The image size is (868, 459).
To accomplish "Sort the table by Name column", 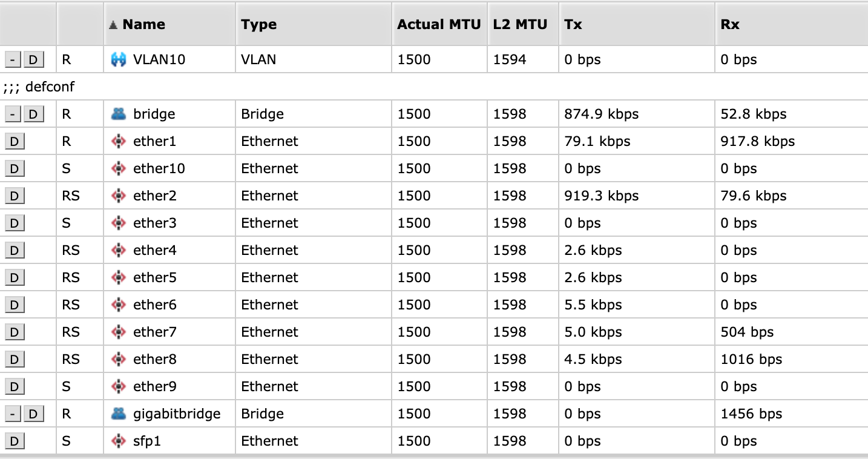I will pyautogui.click(x=143, y=24).
